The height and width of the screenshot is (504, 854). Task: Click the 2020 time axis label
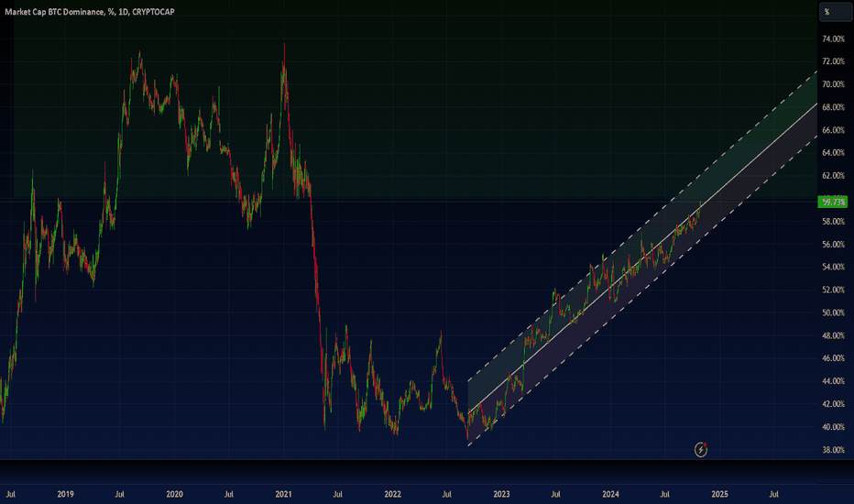174,494
